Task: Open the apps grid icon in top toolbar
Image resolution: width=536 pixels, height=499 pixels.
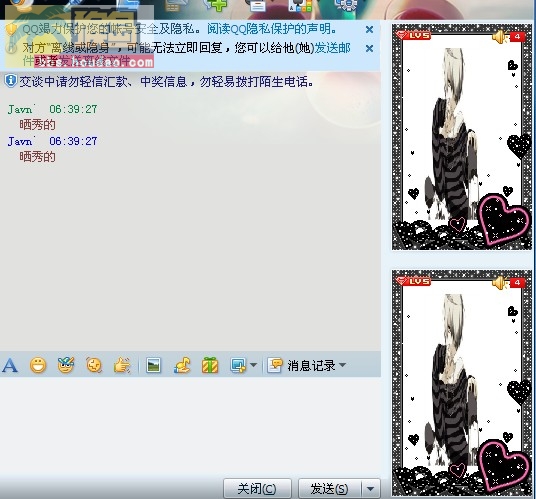Action: [300, 5]
